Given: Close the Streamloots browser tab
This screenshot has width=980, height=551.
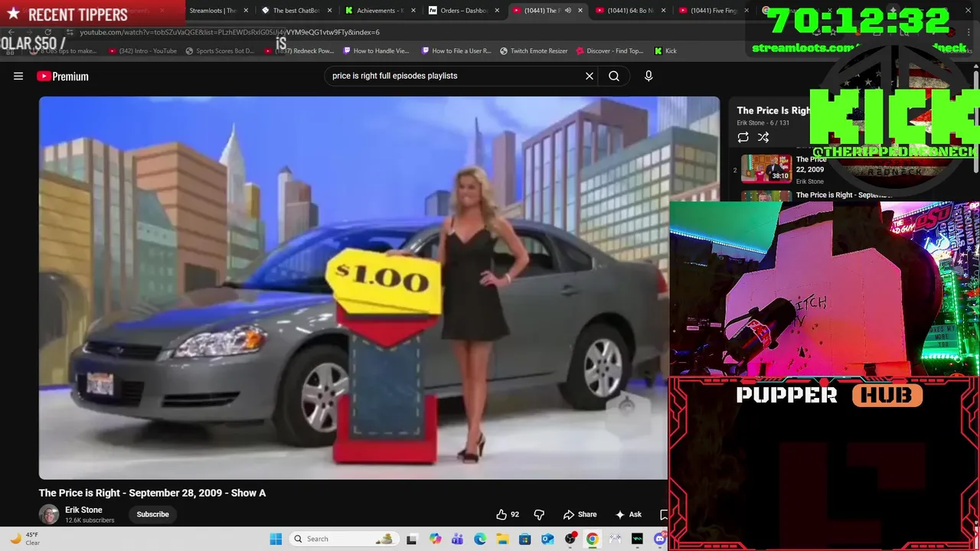Looking at the screenshot, I should tap(246, 11).
